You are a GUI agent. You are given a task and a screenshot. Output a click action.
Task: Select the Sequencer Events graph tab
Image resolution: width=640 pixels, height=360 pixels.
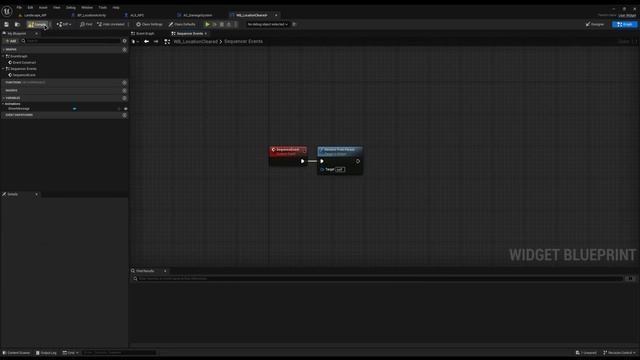pos(190,33)
